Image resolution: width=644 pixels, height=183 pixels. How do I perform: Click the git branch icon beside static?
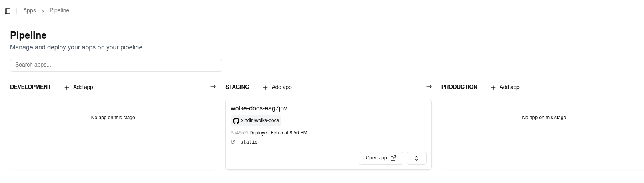coord(233,142)
